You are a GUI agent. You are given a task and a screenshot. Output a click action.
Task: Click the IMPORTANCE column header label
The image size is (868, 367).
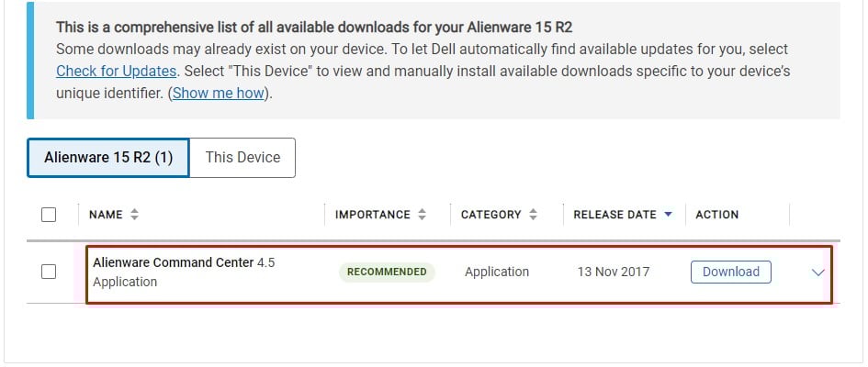373,215
